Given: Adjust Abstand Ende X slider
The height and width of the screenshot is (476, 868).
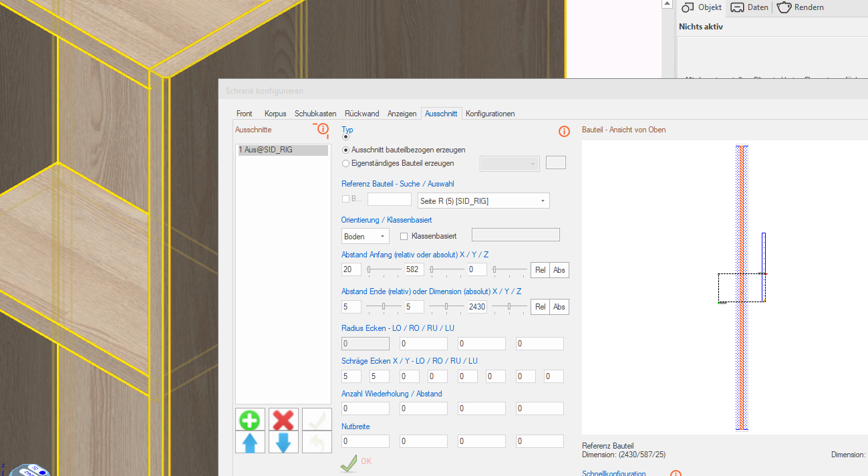Looking at the screenshot, I should click(x=383, y=306).
